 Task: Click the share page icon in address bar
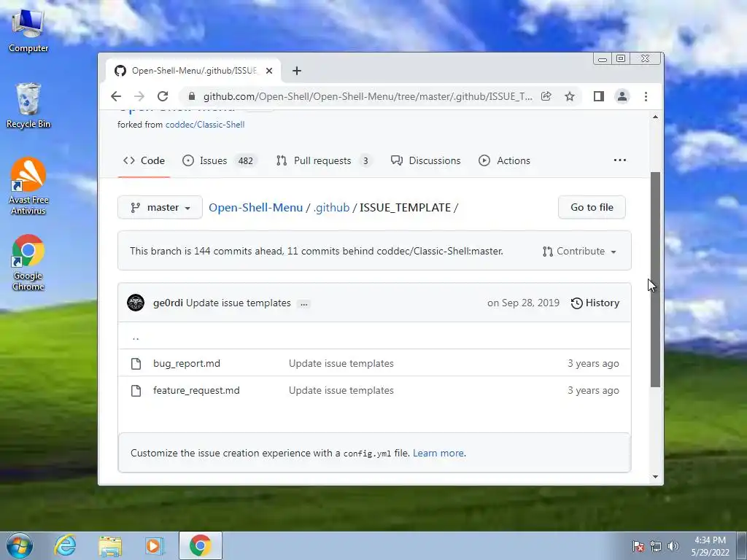click(546, 97)
